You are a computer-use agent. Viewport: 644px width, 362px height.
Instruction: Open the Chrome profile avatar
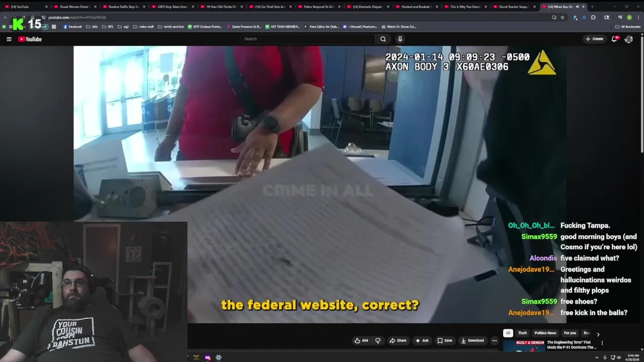coord(629,17)
